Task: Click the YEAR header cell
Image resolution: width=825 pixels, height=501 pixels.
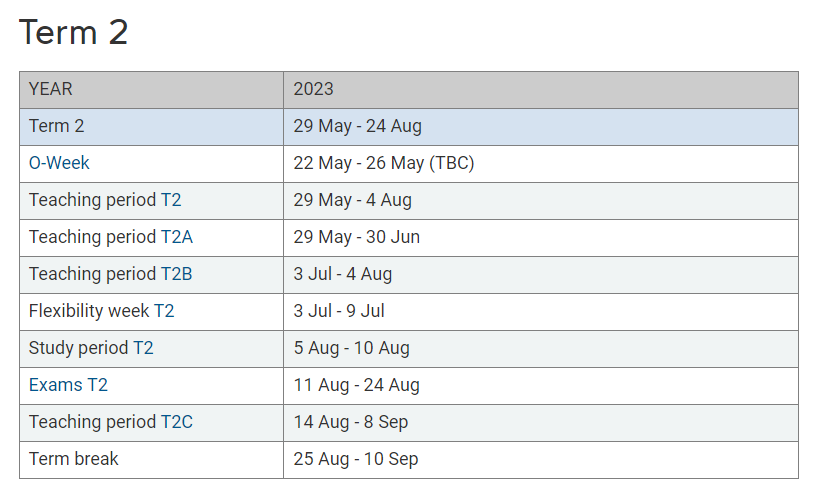Action: coord(152,90)
